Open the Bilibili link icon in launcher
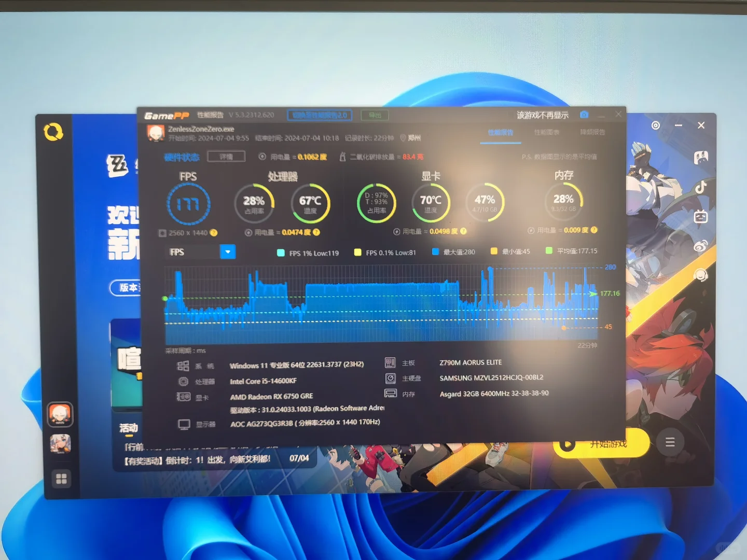This screenshot has width=747, height=560. tap(701, 216)
